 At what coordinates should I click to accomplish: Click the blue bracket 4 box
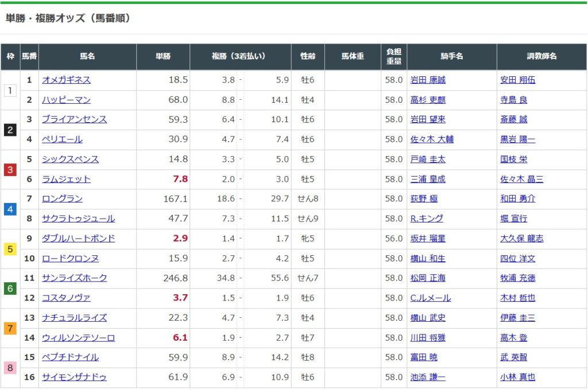tap(10, 209)
